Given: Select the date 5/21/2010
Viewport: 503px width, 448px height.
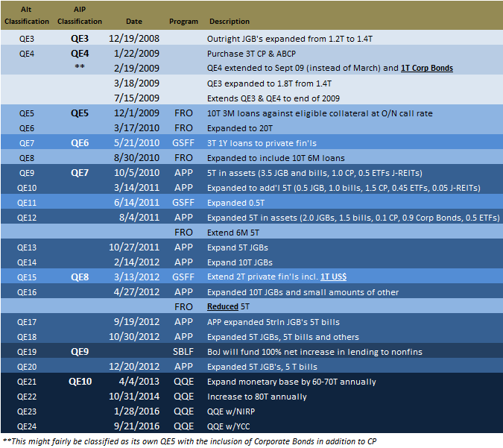Looking at the screenshot, I should [x=136, y=143].
